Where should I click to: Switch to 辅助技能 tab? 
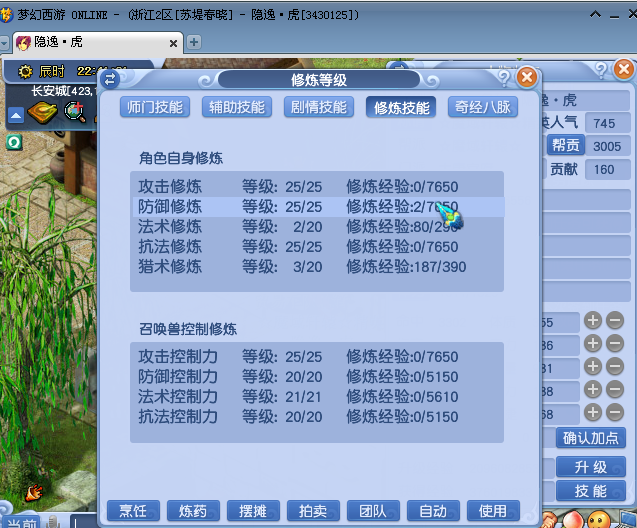237,107
